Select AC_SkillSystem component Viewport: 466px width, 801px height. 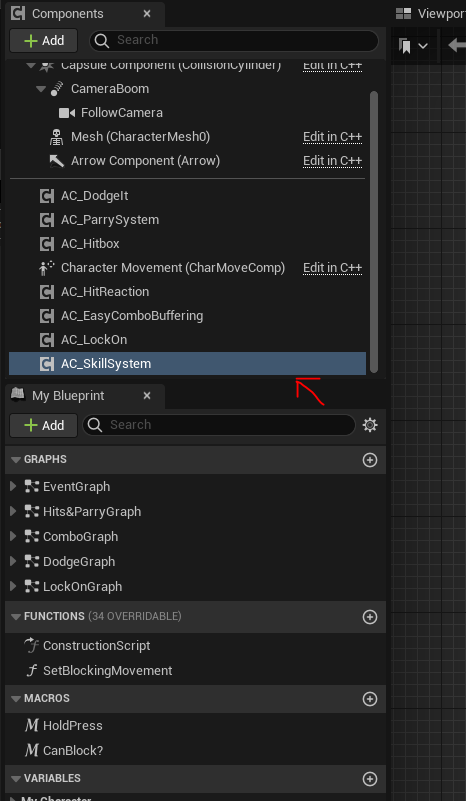coord(187,364)
